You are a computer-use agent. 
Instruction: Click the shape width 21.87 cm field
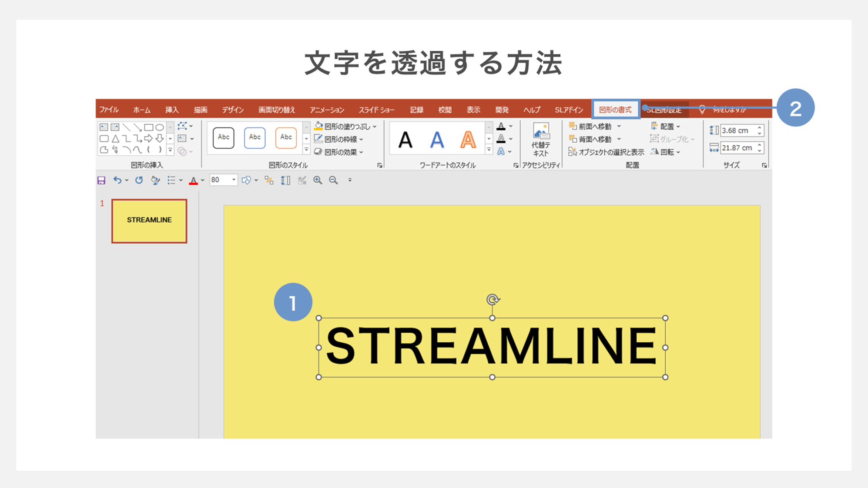(x=737, y=148)
